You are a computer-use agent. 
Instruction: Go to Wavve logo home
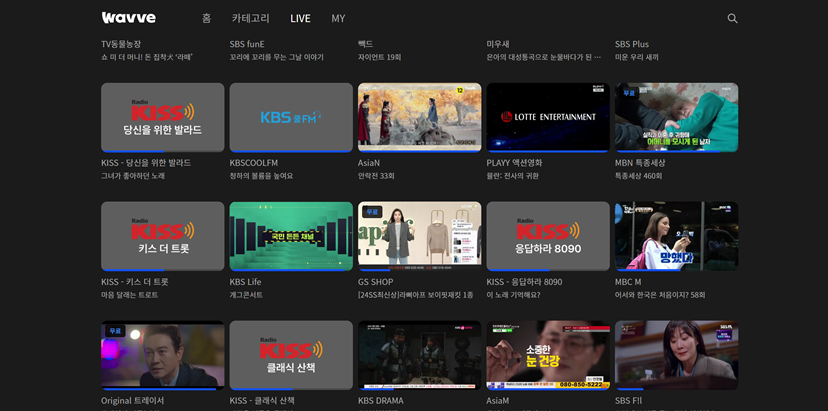click(129, 18)
